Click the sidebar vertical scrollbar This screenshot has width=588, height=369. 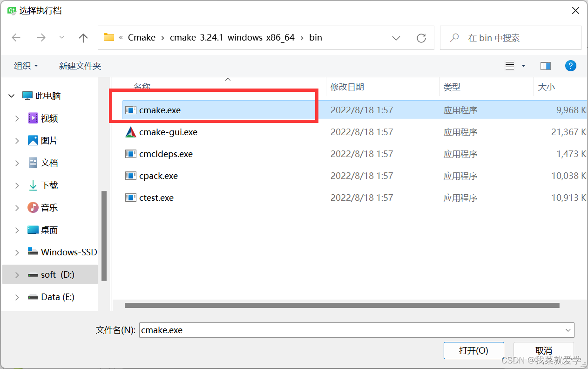(x=104, y=236)
